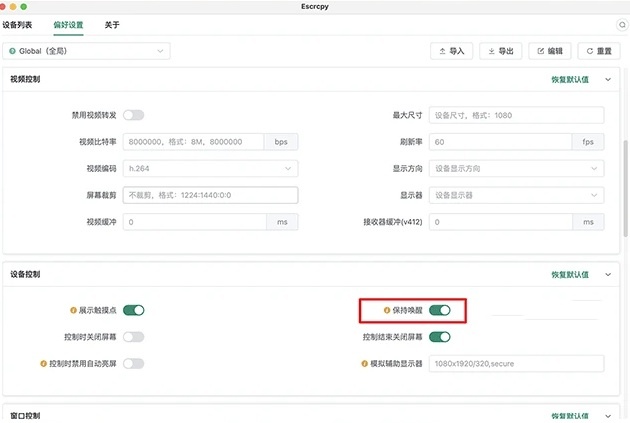
Task: Focus the 视频比特率 input field
Action: 194,142
